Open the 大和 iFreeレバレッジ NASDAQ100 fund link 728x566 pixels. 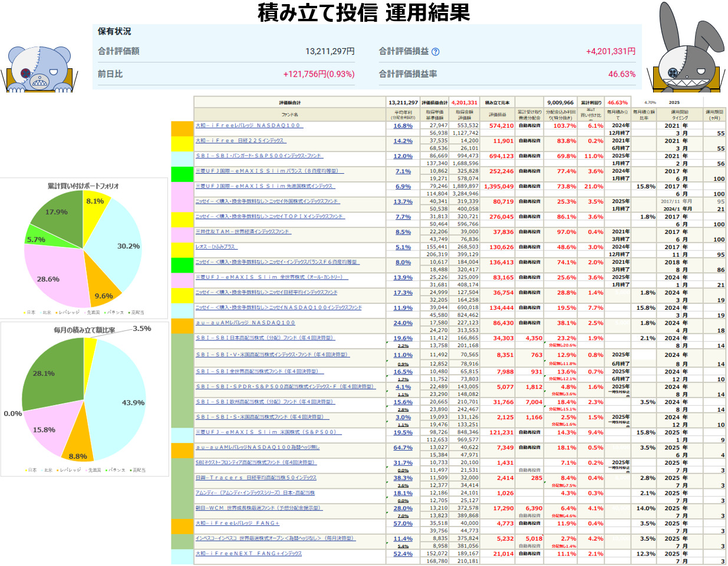(x=248, y=125)
